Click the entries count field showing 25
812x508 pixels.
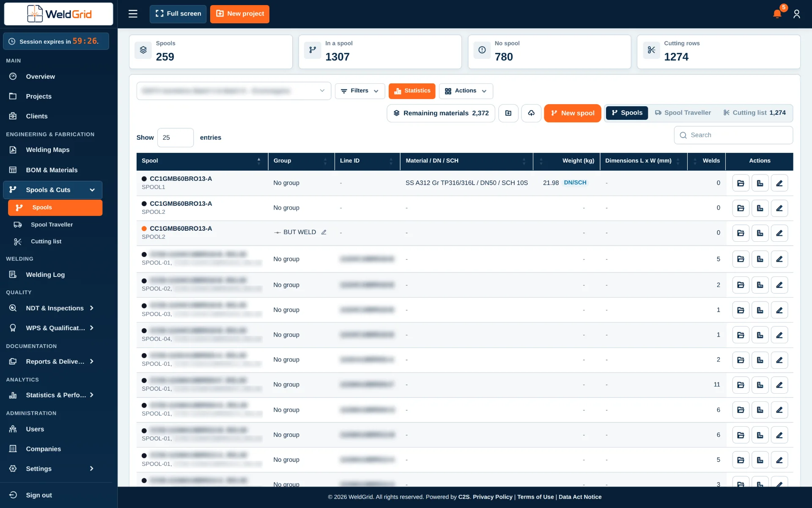point(176,138)
